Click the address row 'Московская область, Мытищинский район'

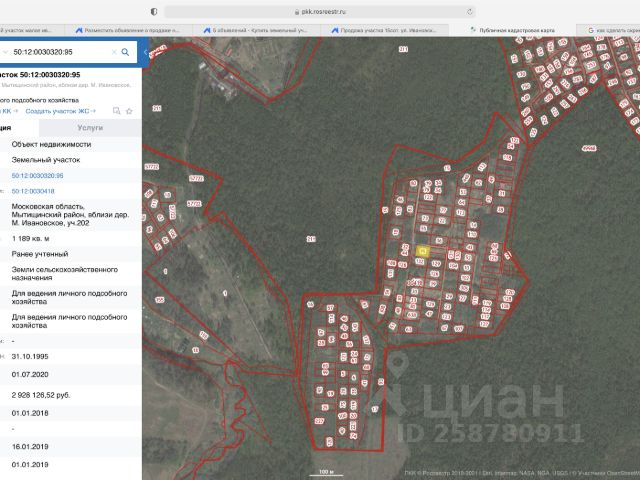coord(70,215)
